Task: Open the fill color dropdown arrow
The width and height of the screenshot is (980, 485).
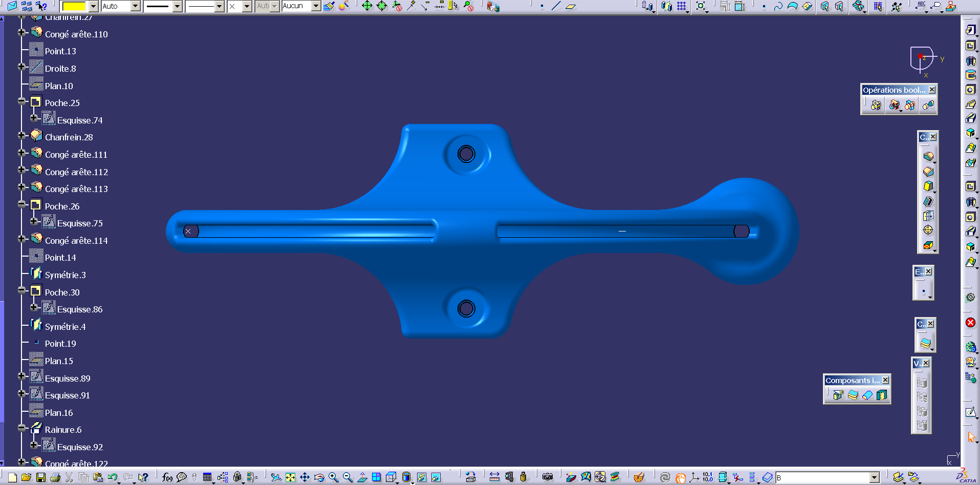Action: coord(94,6)
